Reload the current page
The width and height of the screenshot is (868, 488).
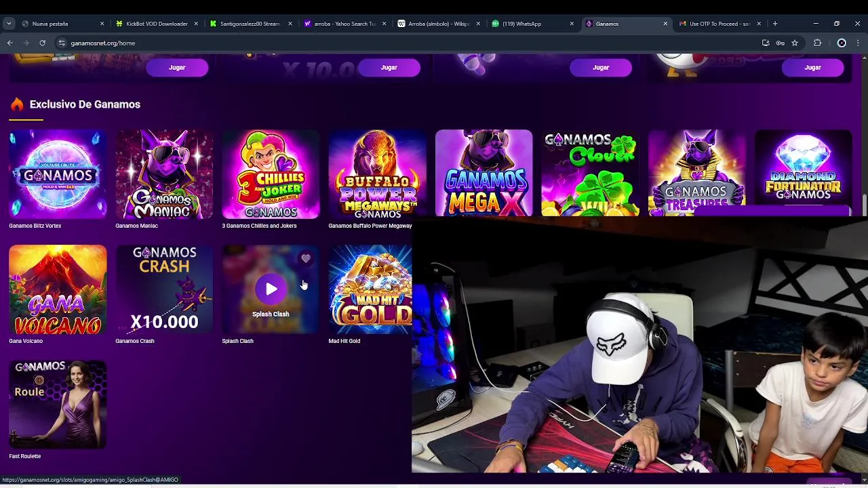coord(42,43)
